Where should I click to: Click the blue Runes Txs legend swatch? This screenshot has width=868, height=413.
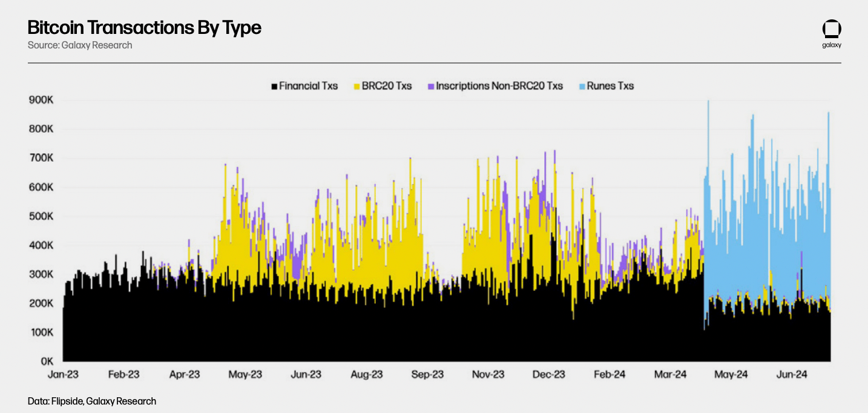coord(582,87)
